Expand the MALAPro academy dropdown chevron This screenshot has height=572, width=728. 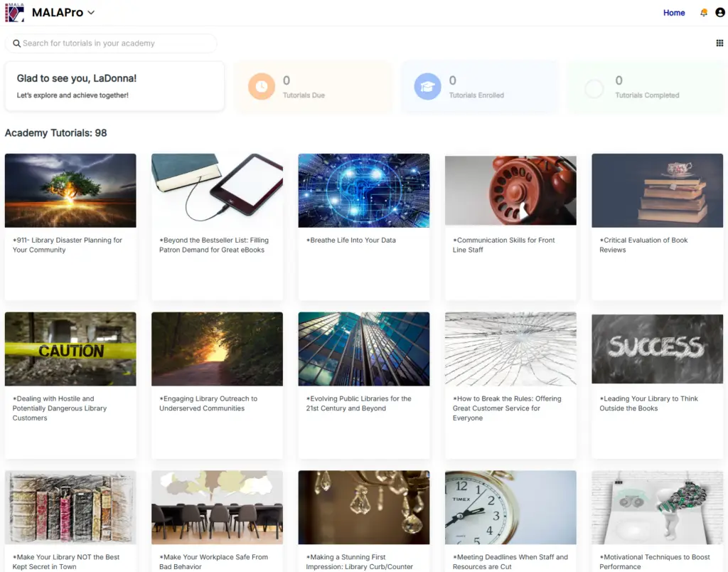[x=91, y=13]
